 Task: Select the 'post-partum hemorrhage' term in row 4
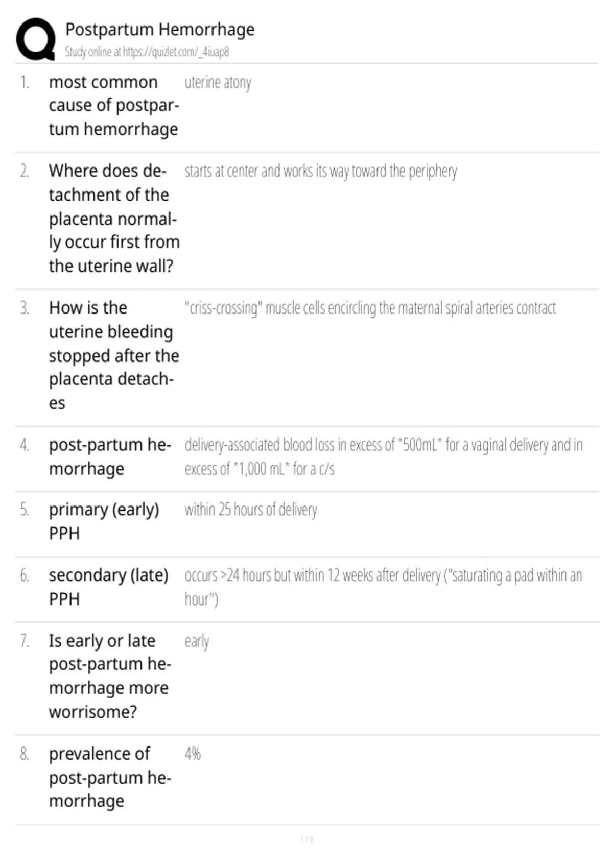[x=110, y=456]
